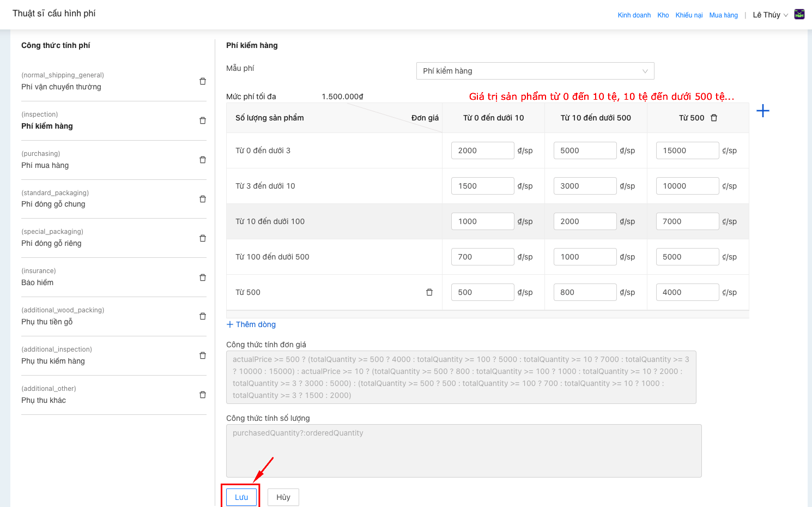
Task: Open the Khiếu nại page
Action: 689,15
